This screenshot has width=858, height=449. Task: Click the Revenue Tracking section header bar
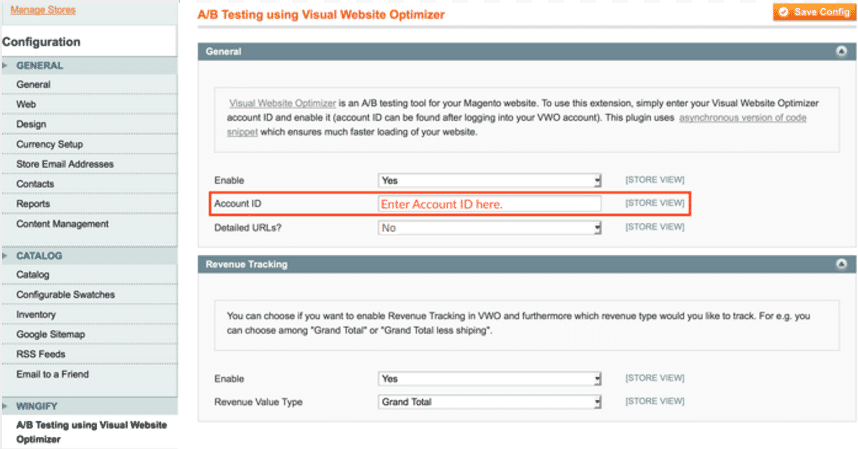click(526, 264)
